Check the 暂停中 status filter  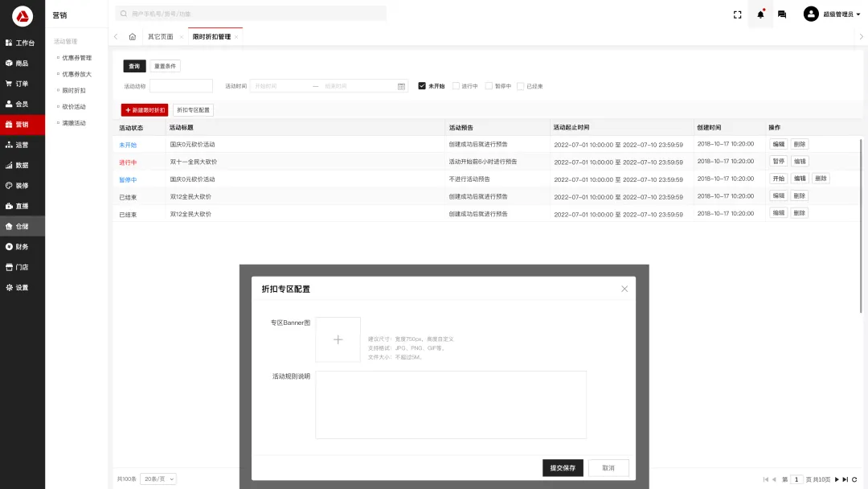[x=489, y=86]
